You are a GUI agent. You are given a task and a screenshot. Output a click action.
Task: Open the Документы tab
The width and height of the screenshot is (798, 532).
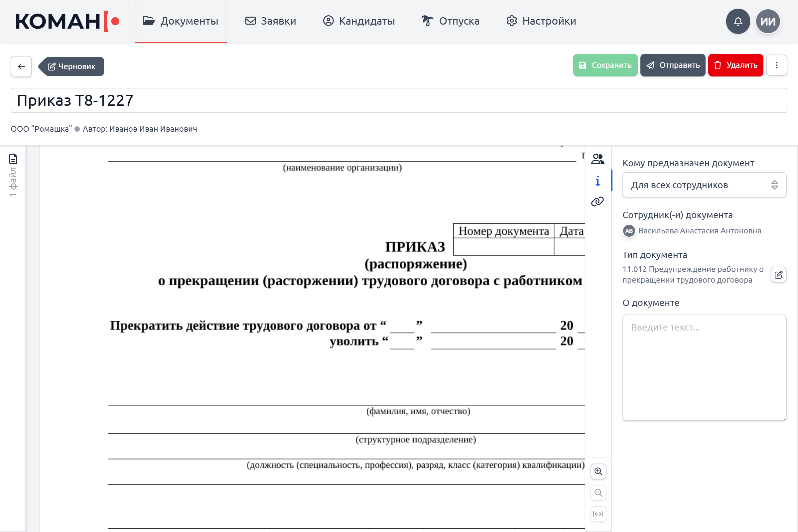(181, 21)
